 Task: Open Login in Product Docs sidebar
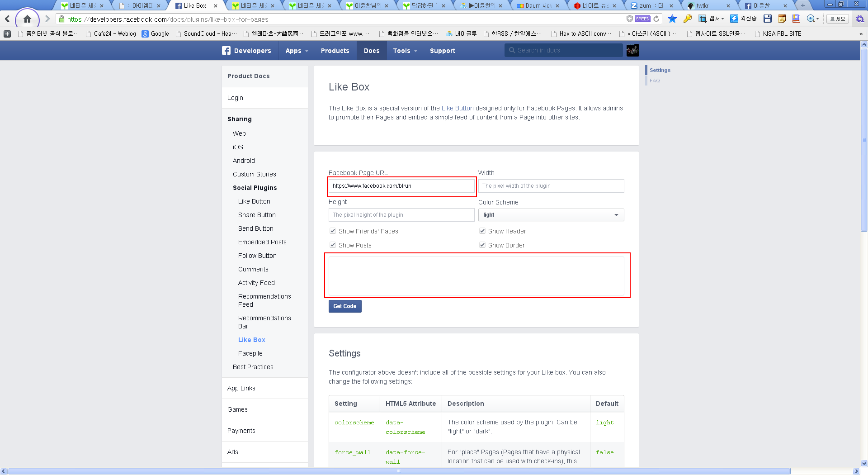tap(235, 98)
